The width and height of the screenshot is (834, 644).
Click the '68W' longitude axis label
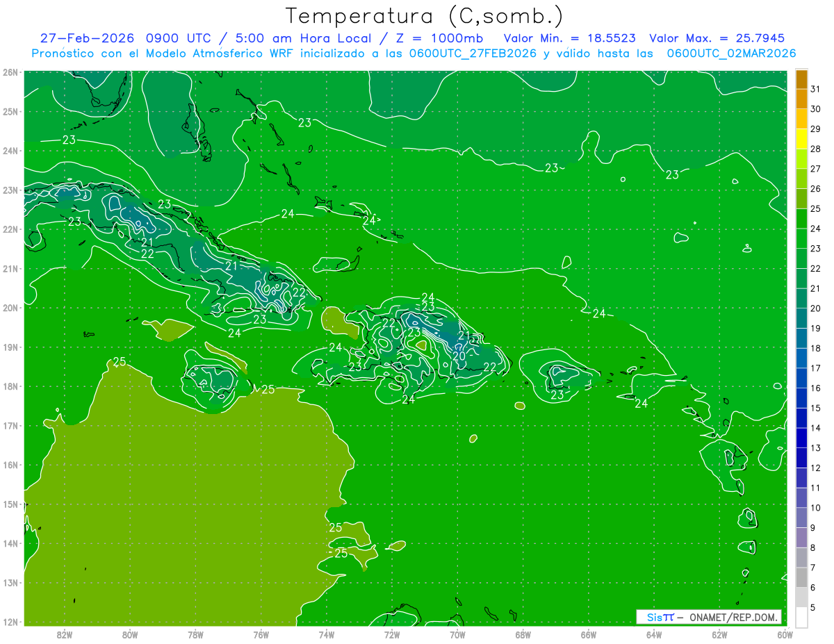[x=523, y=634]
